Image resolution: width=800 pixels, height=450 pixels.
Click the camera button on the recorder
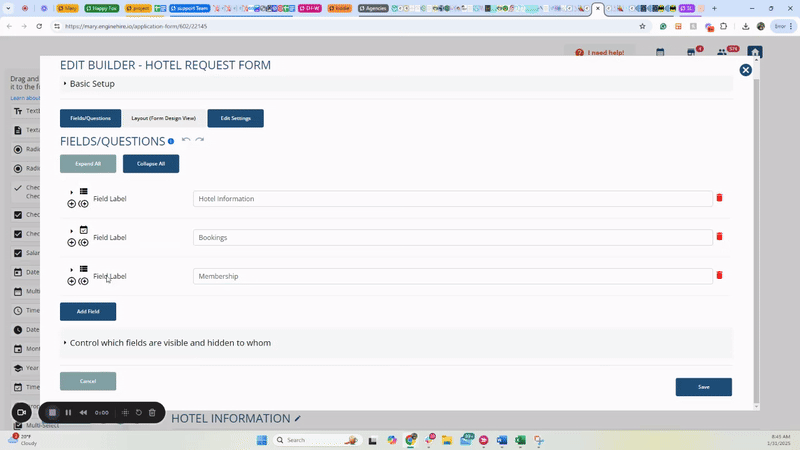click(21, 412)
